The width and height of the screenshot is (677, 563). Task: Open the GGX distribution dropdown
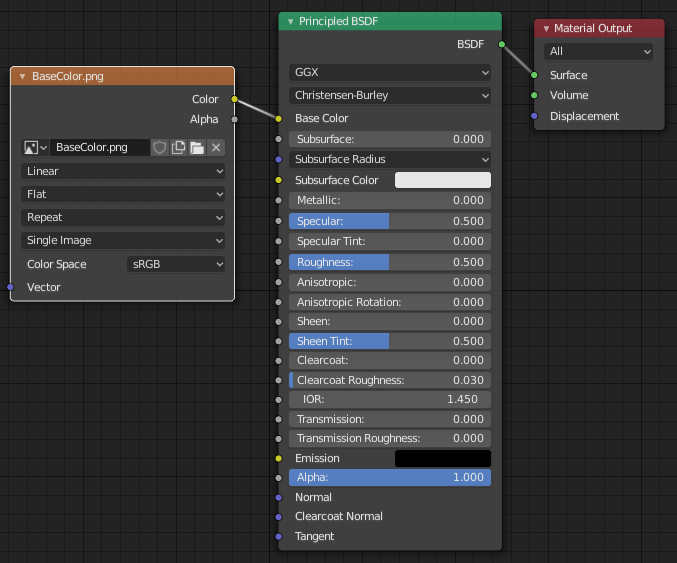390,73
